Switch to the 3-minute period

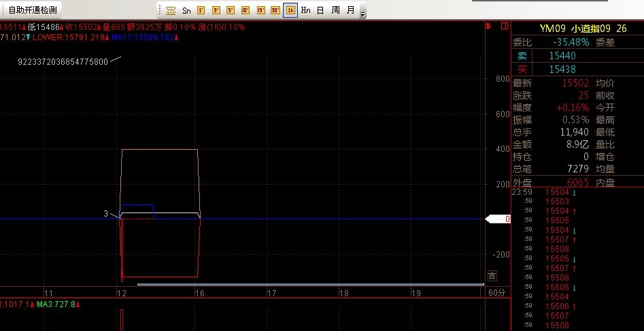coord(216,10)
